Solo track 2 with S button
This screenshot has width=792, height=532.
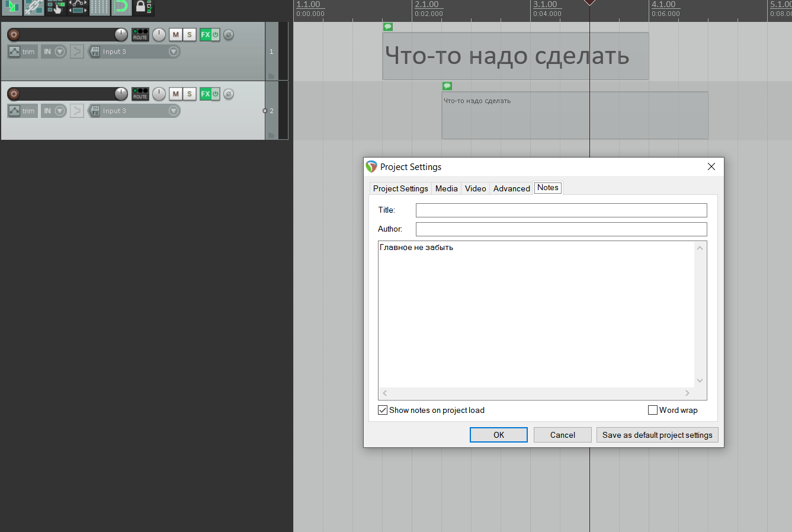click(x=189, y=94)
